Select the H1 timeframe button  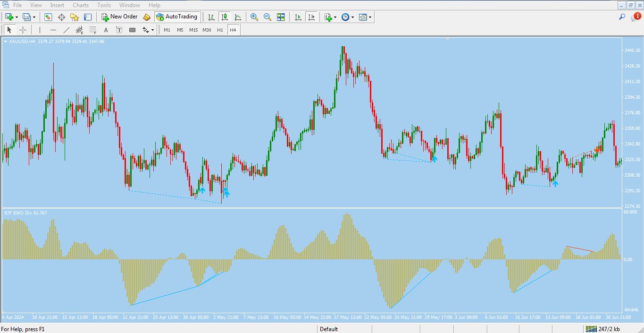click(219, 30)
